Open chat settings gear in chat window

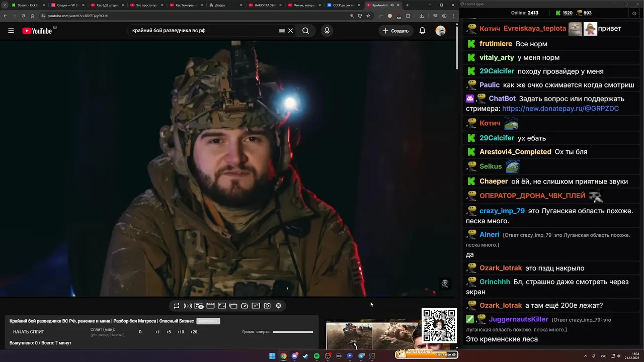pos(633,13)
